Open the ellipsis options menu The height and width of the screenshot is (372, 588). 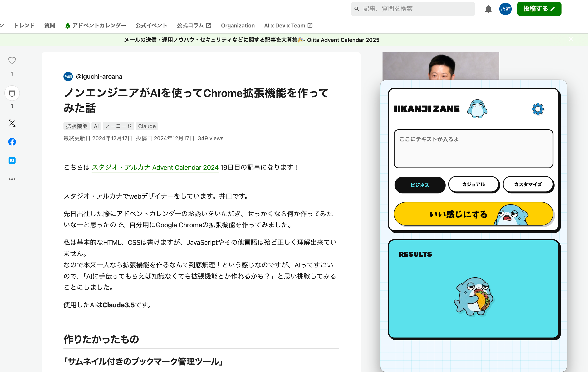tap(12, 179)
